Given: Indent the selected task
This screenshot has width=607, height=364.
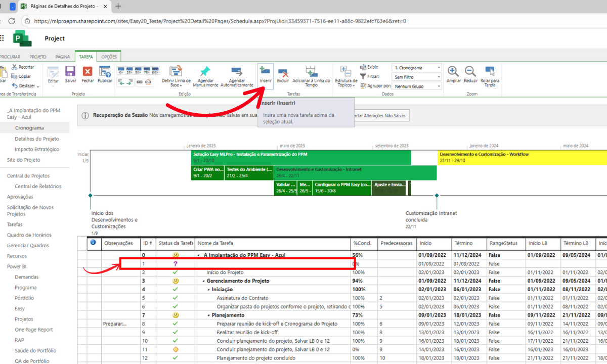Looking at the screenshot, I should [x=130, y=82].
